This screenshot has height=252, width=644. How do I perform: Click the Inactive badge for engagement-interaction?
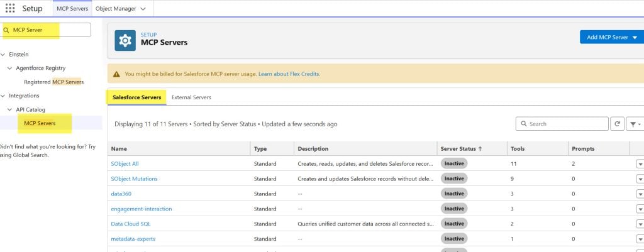454,209
